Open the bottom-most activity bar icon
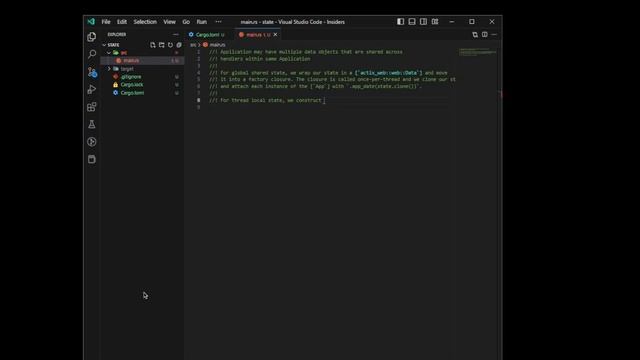Viewport: 640px width, 360px height. pos(92,159)
